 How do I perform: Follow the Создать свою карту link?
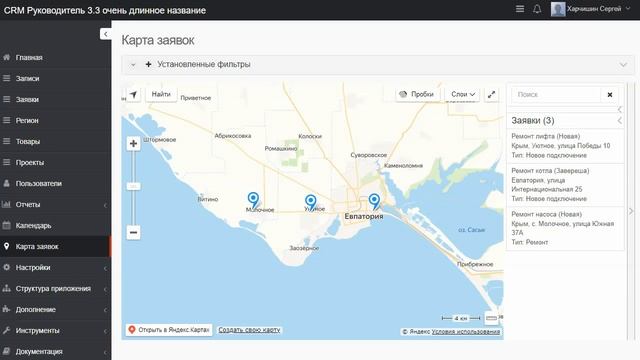[x=249, y=330]
